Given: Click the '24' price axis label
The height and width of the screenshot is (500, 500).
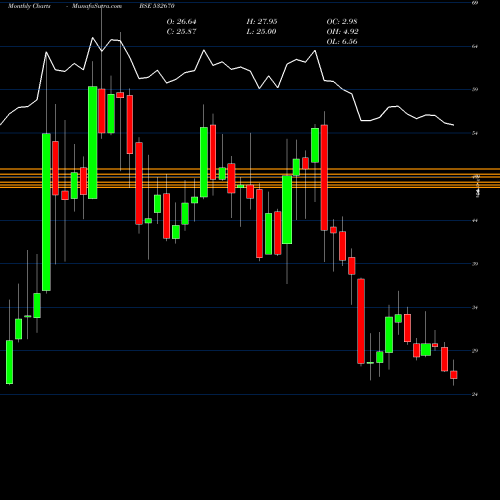Looking at the screenshot, I should [x=475, y=394].
